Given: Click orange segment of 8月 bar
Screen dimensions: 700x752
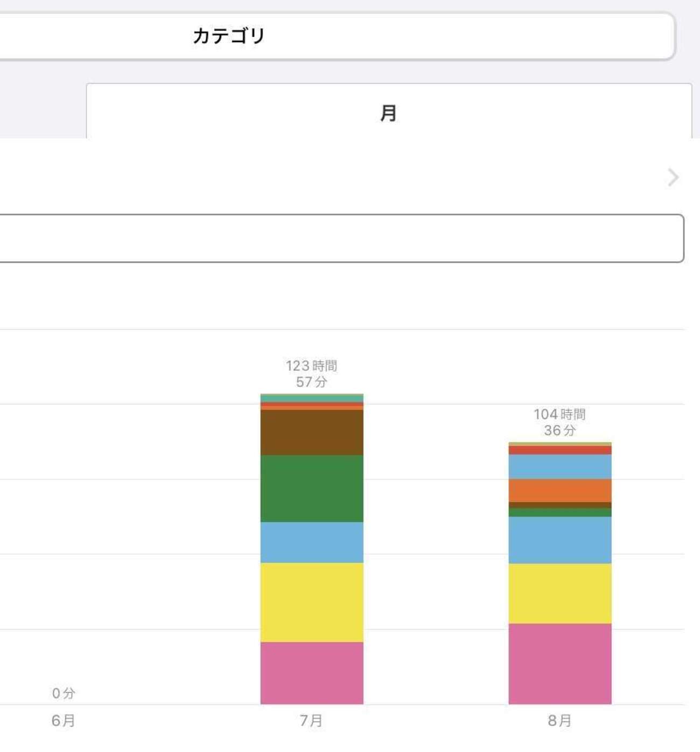Looking at the screenshot, I should (x=559, y=490).
